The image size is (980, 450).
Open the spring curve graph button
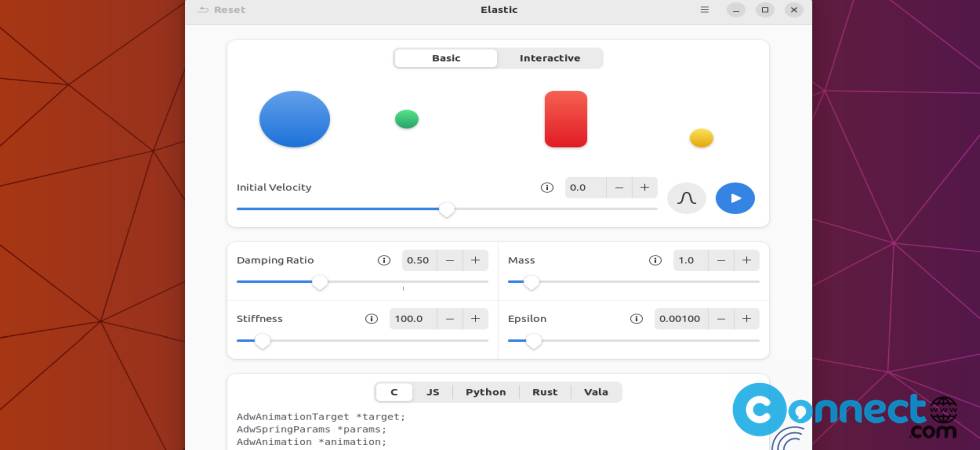point(686,198)
